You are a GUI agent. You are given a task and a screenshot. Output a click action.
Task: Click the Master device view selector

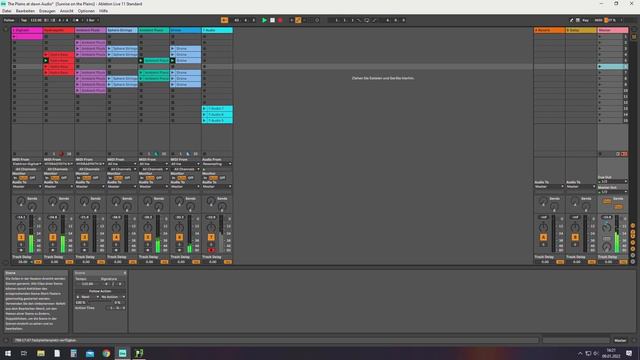[620, 340]
